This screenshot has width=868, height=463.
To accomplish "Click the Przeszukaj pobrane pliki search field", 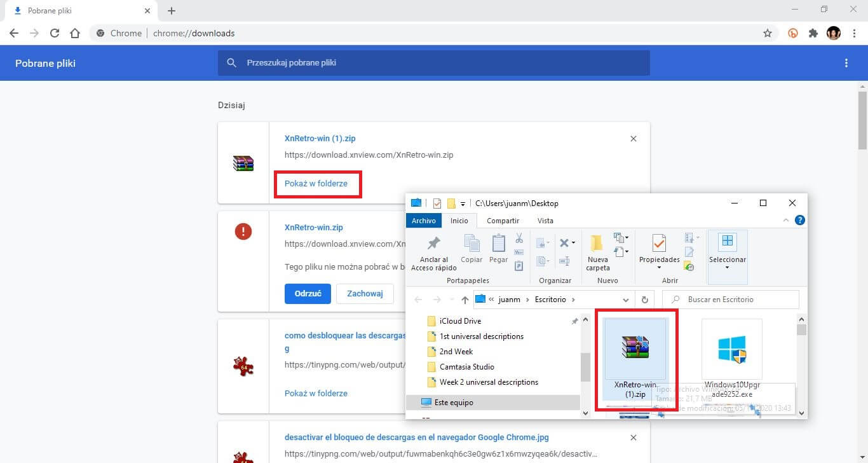I will click(433, 63).
